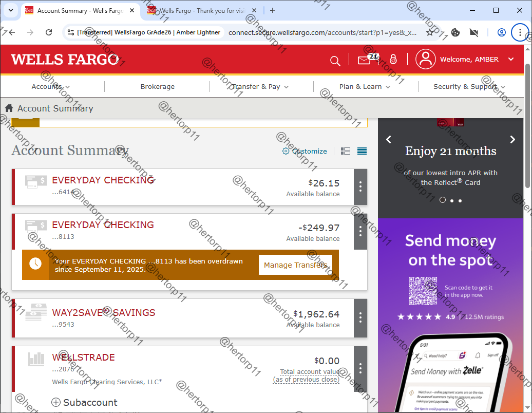Close the Thank you for visiting tab
Viewport: 532px width, 413px height.
[254, 10]
